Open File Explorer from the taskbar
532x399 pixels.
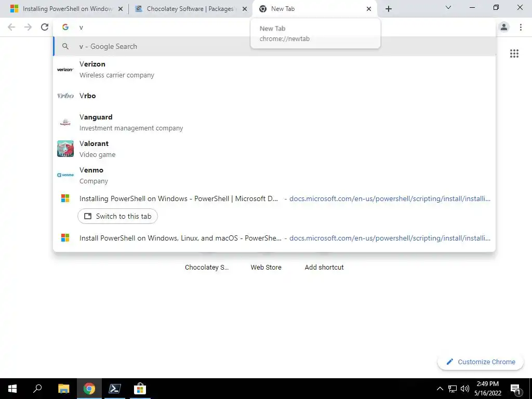(x=63, y=389)
